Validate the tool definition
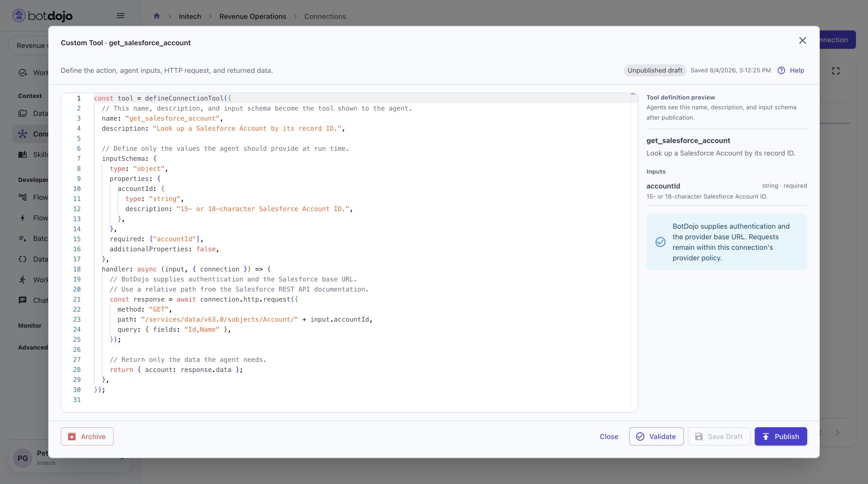The width and height of the screenshot is (868, 484). (656, 436)
